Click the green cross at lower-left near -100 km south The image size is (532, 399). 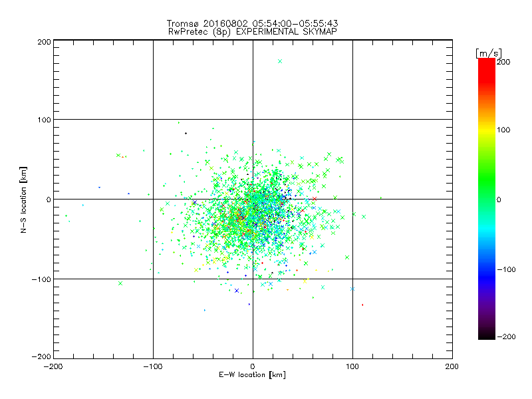(x=120, y=283)
